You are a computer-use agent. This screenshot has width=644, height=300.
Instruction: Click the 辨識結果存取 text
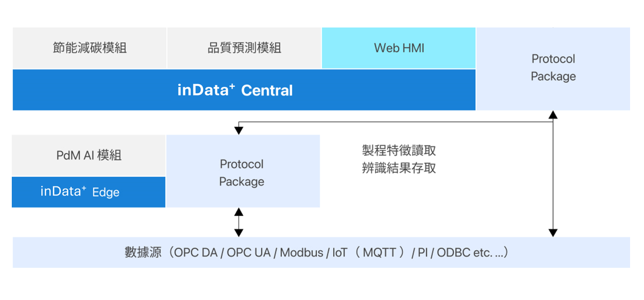(x=399, y=168)
